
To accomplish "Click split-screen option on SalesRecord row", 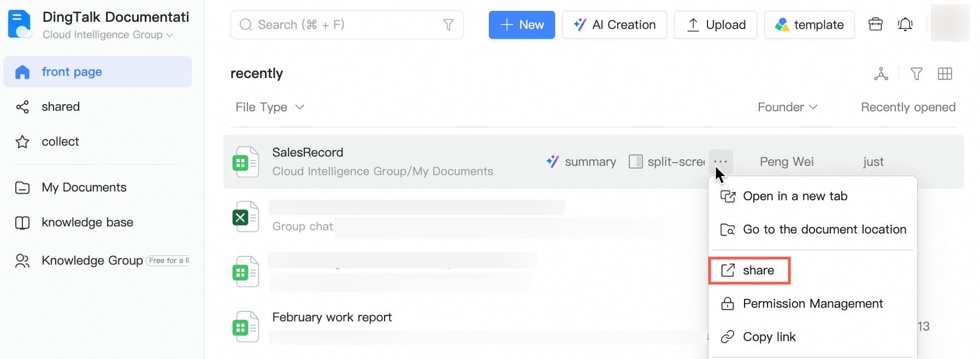I will click(667, 162).
